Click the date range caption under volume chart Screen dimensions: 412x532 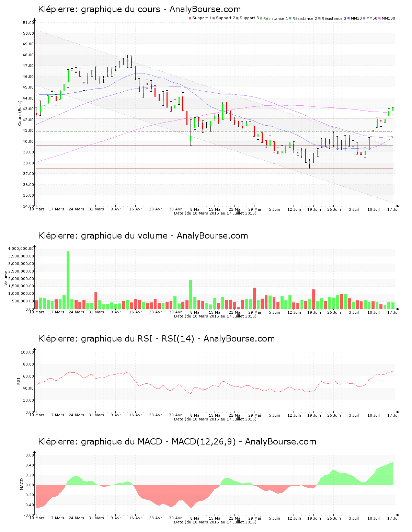click(215, 316)
